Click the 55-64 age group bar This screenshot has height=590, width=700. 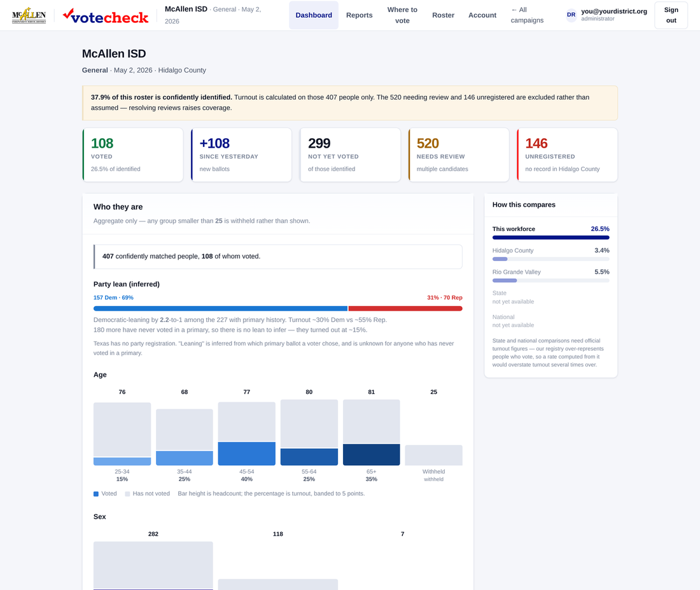(x=309, y=432)
